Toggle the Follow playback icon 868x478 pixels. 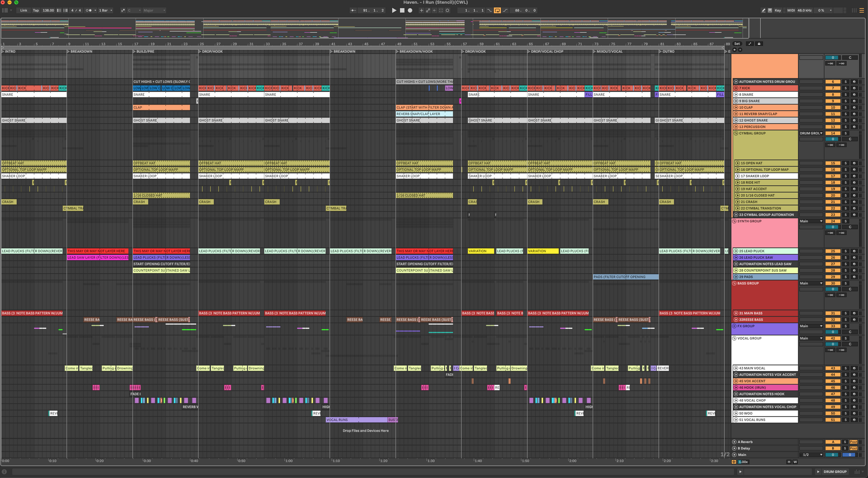point(353,10)
